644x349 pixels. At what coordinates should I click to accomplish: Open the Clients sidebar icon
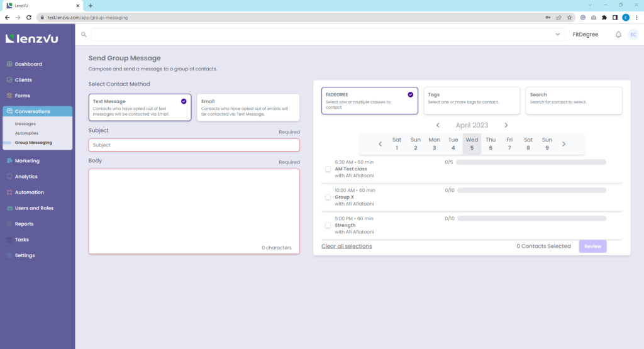[9, 80]
